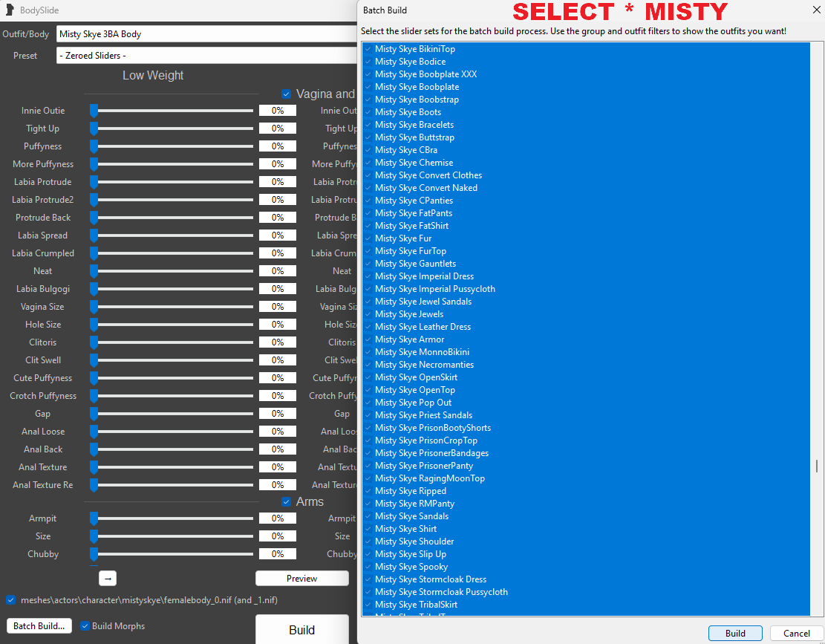Click the Batch Build button
825x644 pixels.
click(38, 625)
